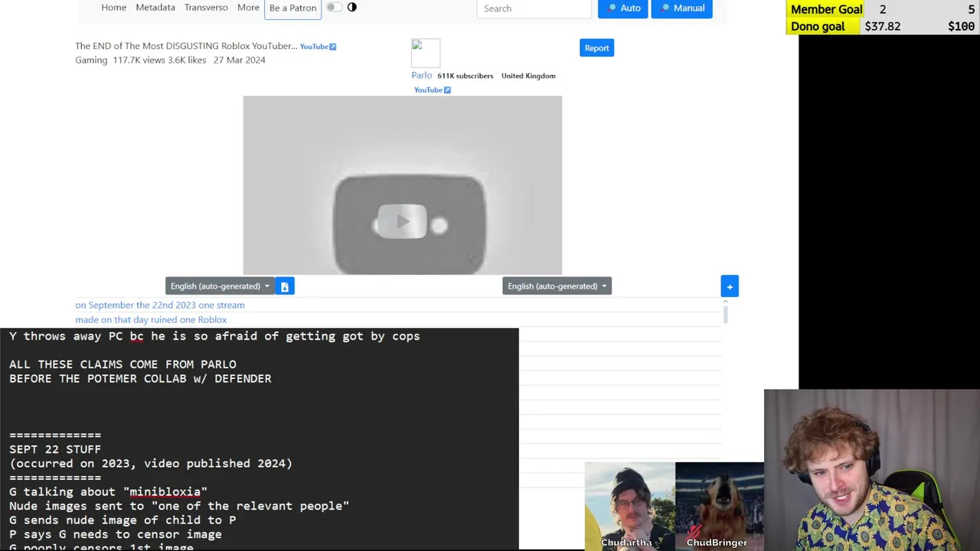
Task: Click the 'Member Goal' overlay label
Action: (827, 9)
